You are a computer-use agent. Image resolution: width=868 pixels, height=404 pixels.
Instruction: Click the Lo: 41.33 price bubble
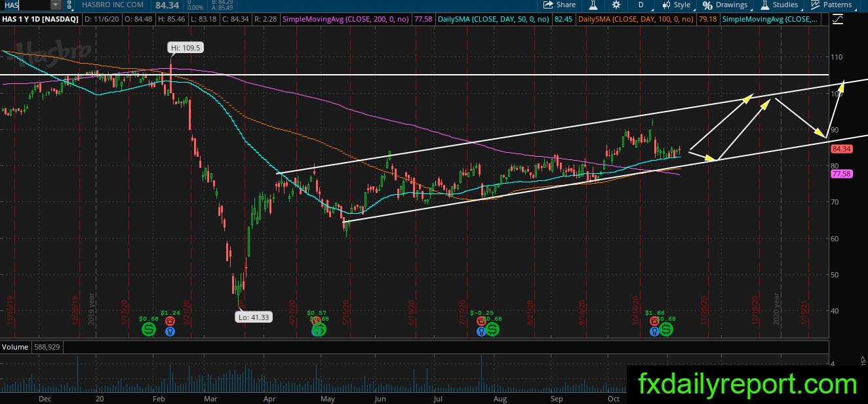click(x=254, y=317)
